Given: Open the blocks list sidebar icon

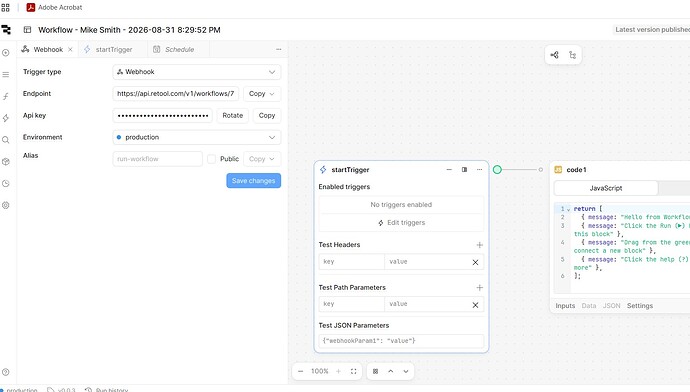Looking at the screenshot, I should (6, 74).
